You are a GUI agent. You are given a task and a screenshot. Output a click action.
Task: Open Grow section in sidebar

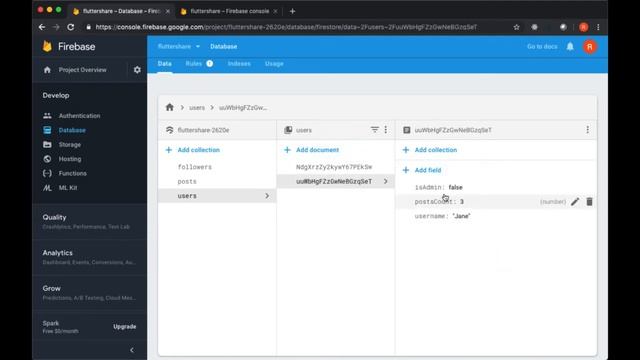click(89, 292)
